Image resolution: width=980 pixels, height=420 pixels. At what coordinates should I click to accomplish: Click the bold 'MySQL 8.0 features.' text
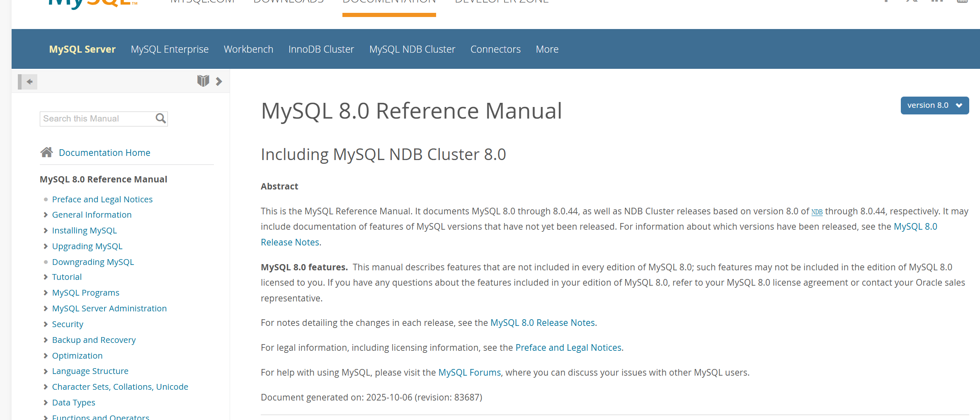pos(304,267)
